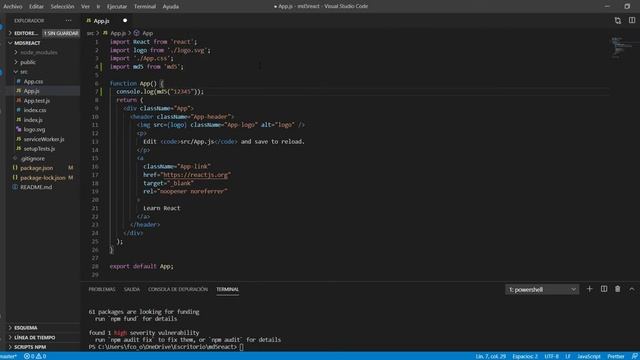Open the Editar menu
Image resolution: width=640 pixels, height=360 pixels.
click(36, 6)
